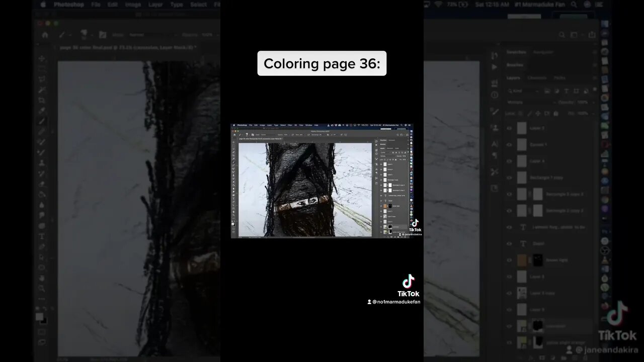Open the Paragraph collapsed panel icon

(x=495, y=155)
